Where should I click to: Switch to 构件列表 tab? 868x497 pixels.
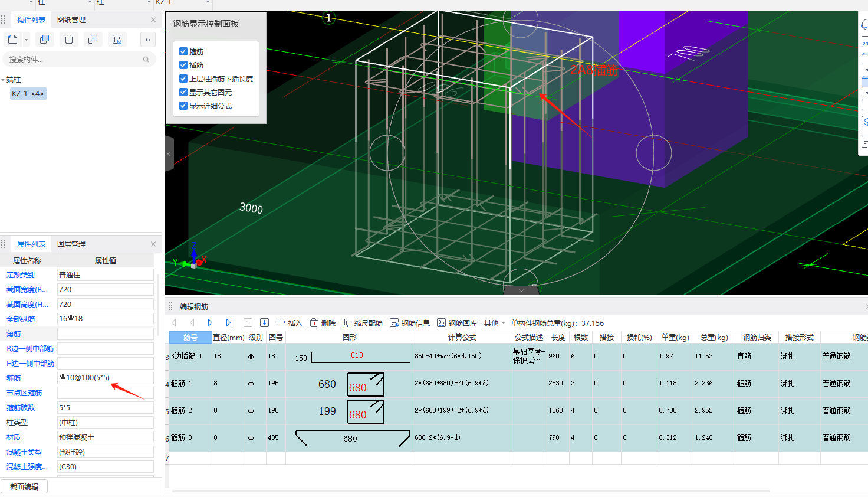(x=31, y=19)
